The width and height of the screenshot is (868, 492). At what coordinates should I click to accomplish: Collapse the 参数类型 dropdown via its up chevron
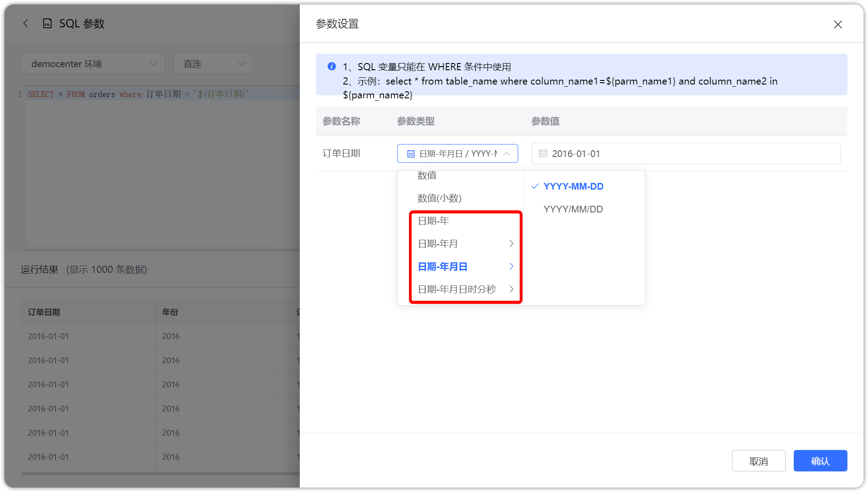pos(506,153)
